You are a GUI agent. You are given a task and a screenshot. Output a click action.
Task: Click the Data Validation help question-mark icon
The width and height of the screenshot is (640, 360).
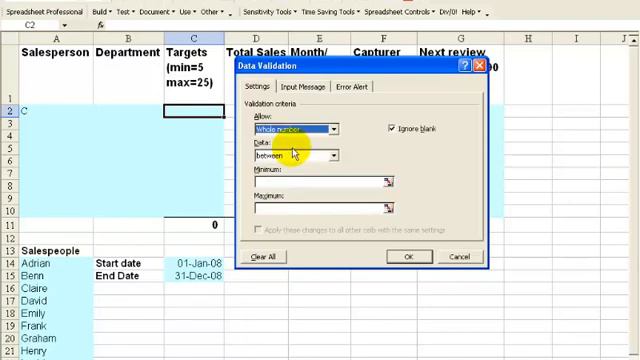(x=464, y=65)
